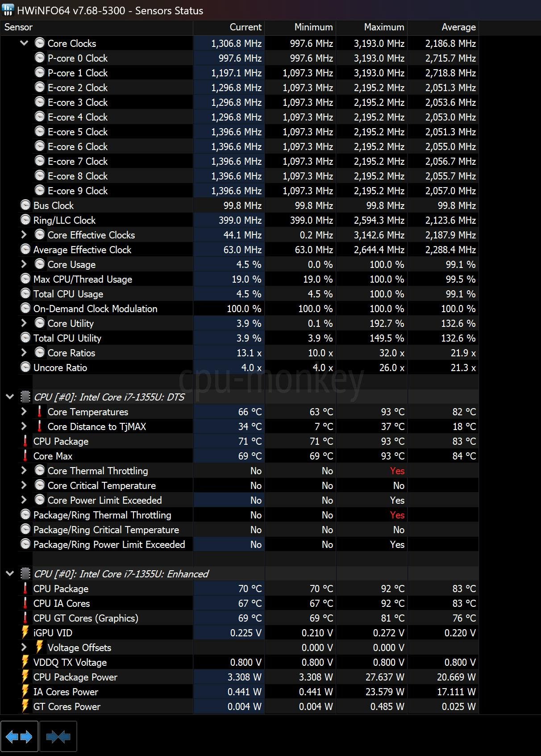The image size is (541, 756).
Task: Click Package/Ring Thermal Throttling gauge icon
Action: (25, 515)
